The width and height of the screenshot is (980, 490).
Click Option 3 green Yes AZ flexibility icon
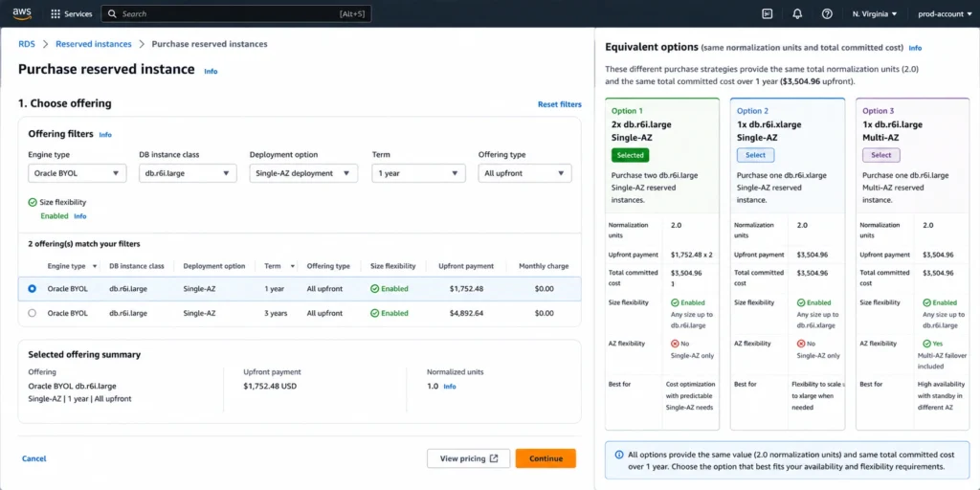click(926, 344)
